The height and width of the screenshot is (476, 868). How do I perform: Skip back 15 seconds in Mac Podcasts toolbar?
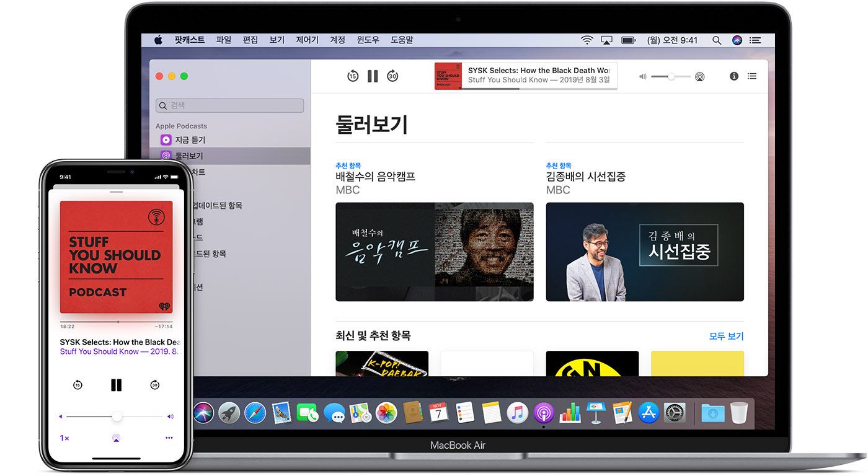tap(353, 76)
